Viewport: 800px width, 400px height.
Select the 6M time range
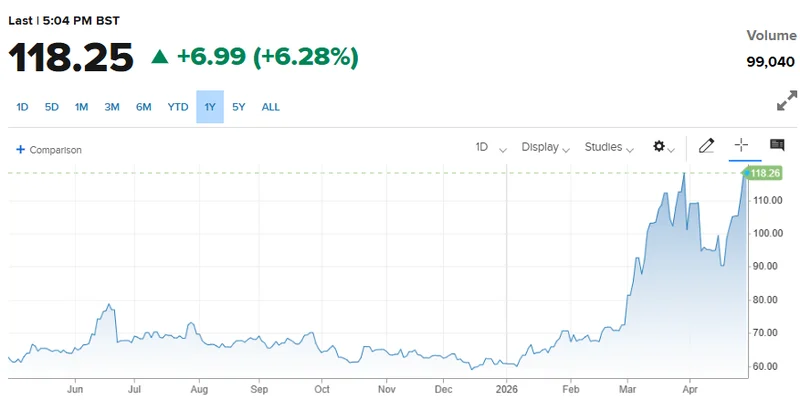[x=143, y=107]
